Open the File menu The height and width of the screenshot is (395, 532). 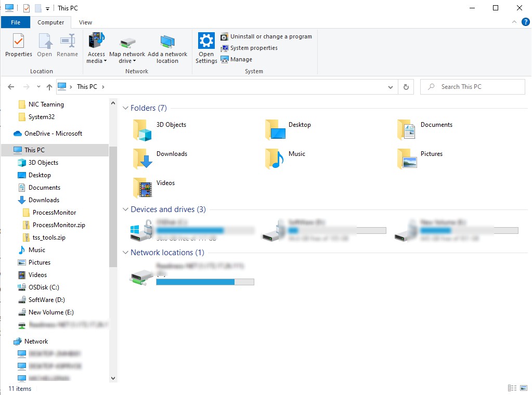(x=16, y=22)
